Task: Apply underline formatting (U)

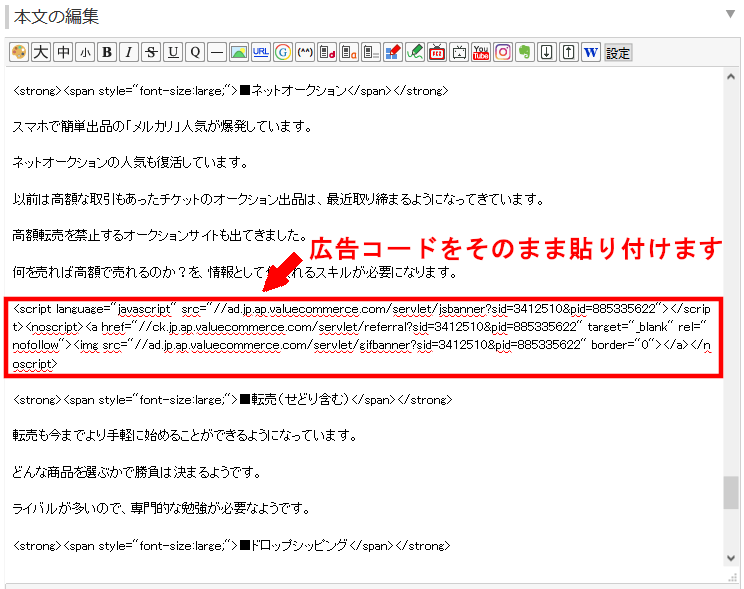Action: coord(173,52)
